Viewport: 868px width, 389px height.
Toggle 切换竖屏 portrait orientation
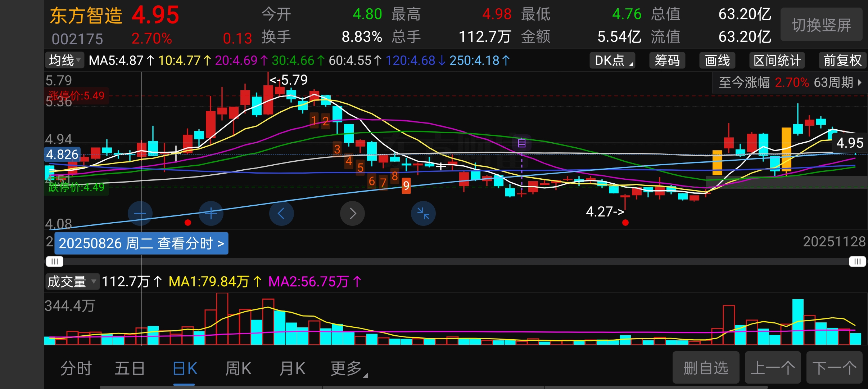[821, 25]
